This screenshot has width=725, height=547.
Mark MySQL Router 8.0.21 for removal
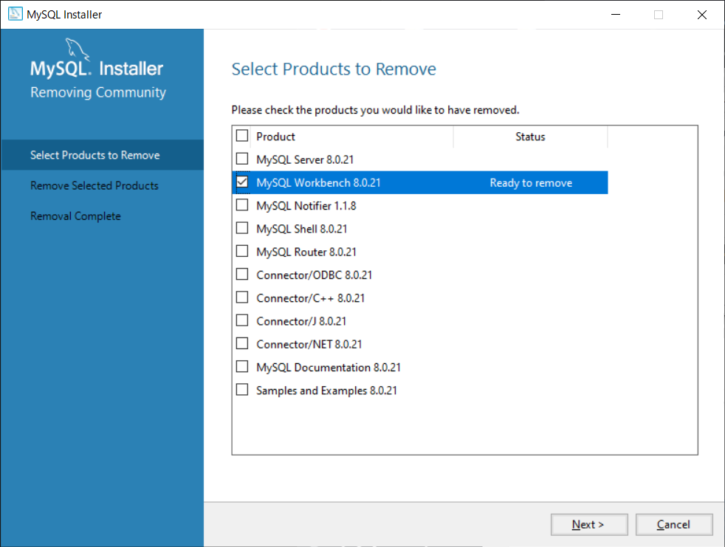coord(242,252)
